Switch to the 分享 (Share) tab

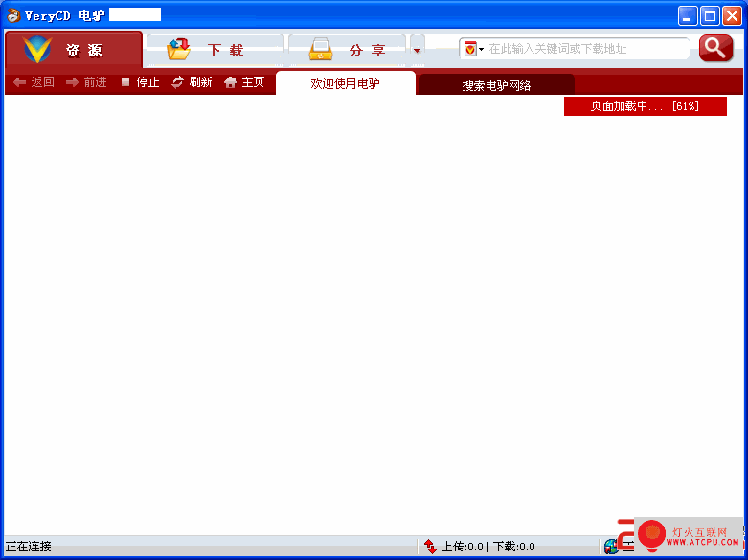click(348, 50)
